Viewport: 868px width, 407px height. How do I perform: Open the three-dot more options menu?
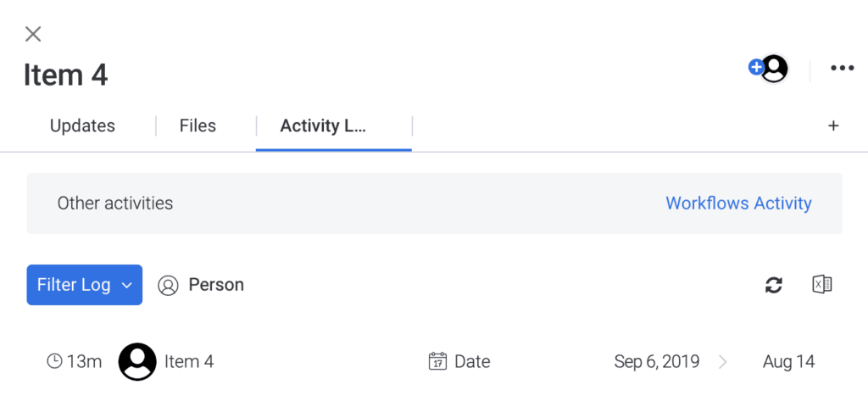(842, 68)
